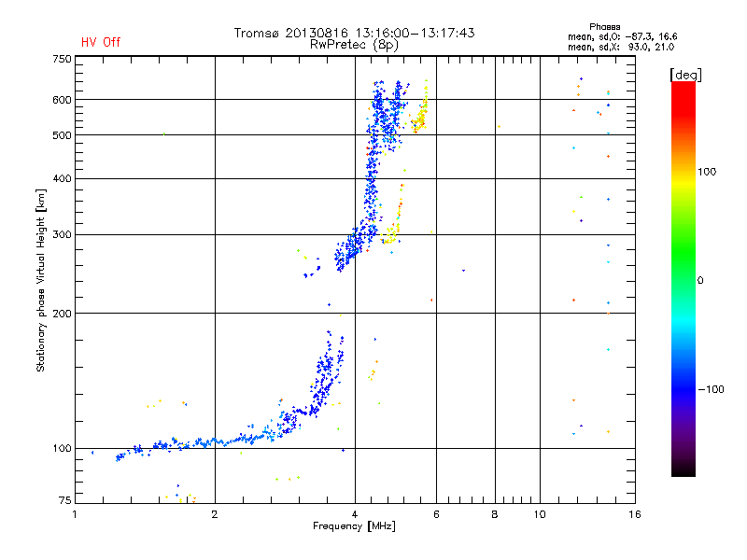This screenshot has height=560, width=747.
Task: Click the title 'Tromsø 20130816 13:16:00-13:17:43'
Action: [354, 33]
